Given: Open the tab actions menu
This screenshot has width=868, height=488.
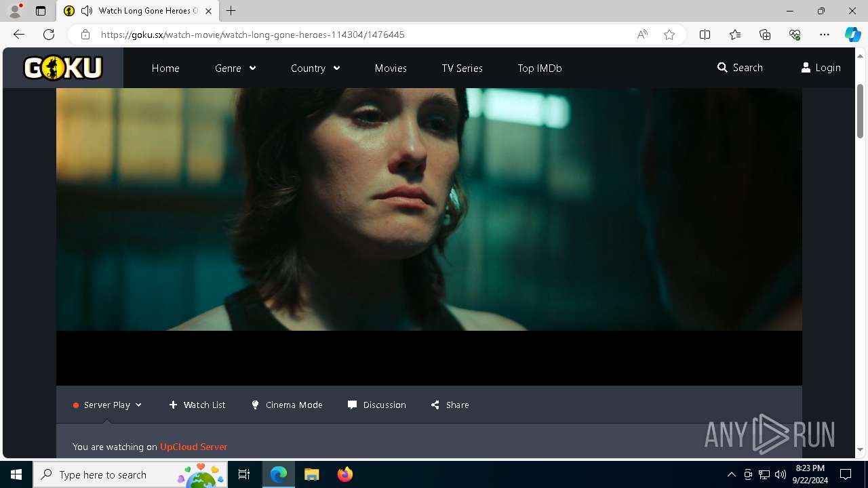Looking at the screenshot, I should (x=41, y=11).
